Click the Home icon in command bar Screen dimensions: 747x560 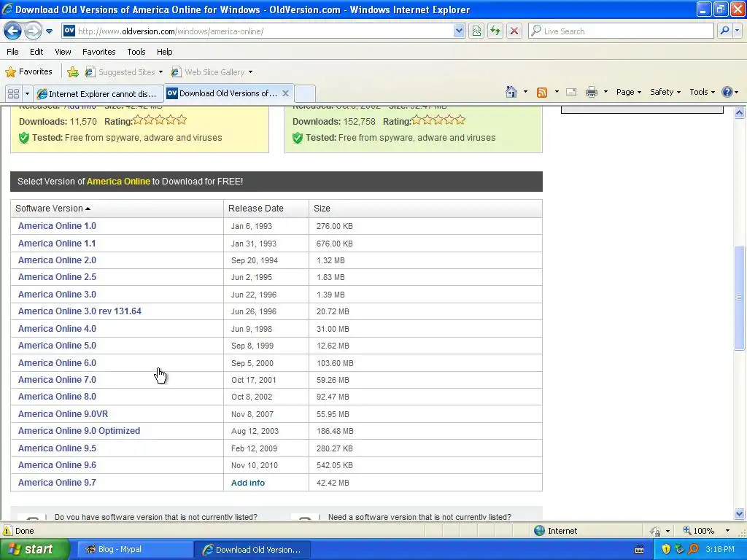pos(511,92)
